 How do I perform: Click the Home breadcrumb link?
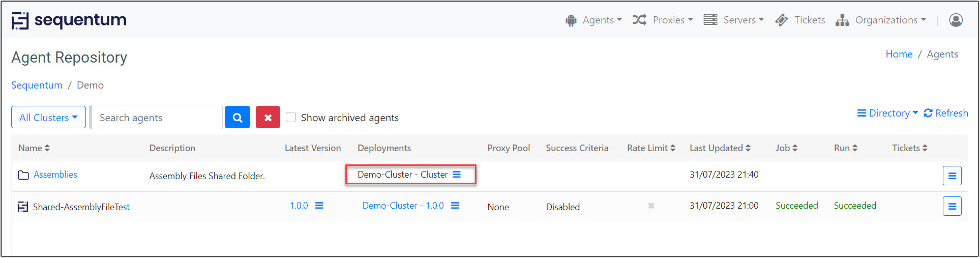pos(899,54)
